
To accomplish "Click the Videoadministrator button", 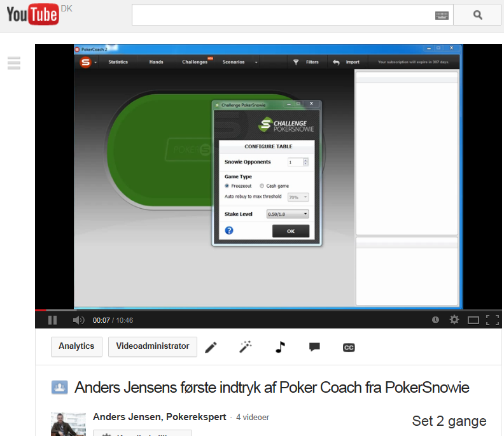I will pyautogui.click(x=153, y=346).
